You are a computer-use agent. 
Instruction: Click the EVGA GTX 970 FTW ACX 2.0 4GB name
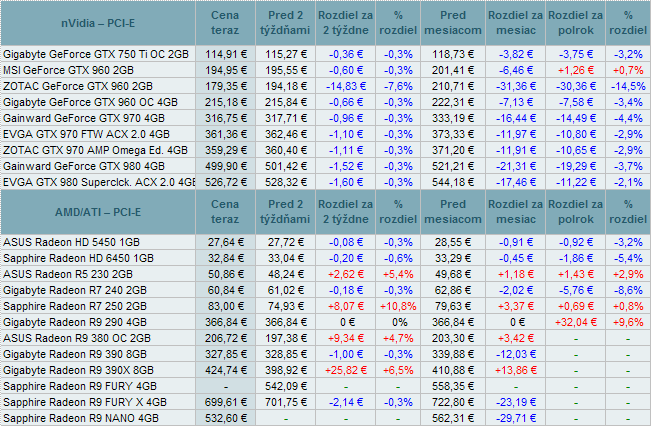86,135
